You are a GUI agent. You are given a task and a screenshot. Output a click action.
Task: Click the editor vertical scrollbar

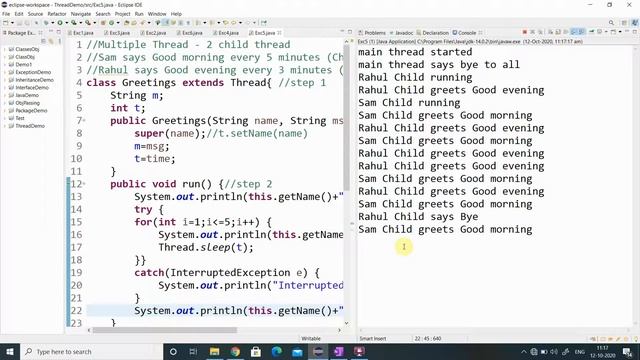(347, 118)
